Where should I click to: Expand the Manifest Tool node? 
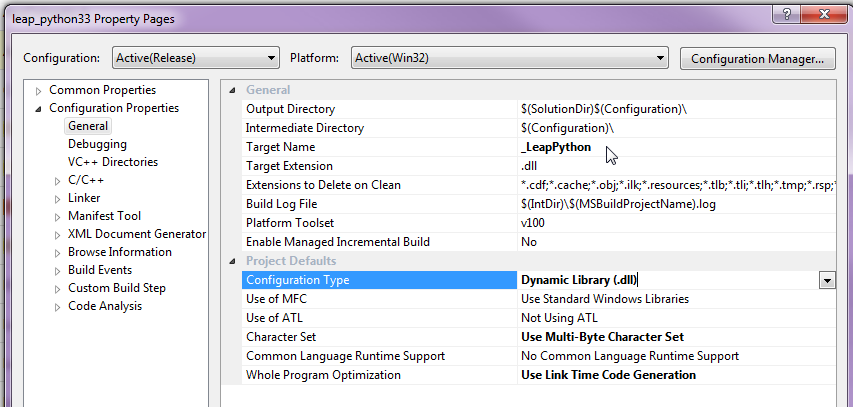58,217
